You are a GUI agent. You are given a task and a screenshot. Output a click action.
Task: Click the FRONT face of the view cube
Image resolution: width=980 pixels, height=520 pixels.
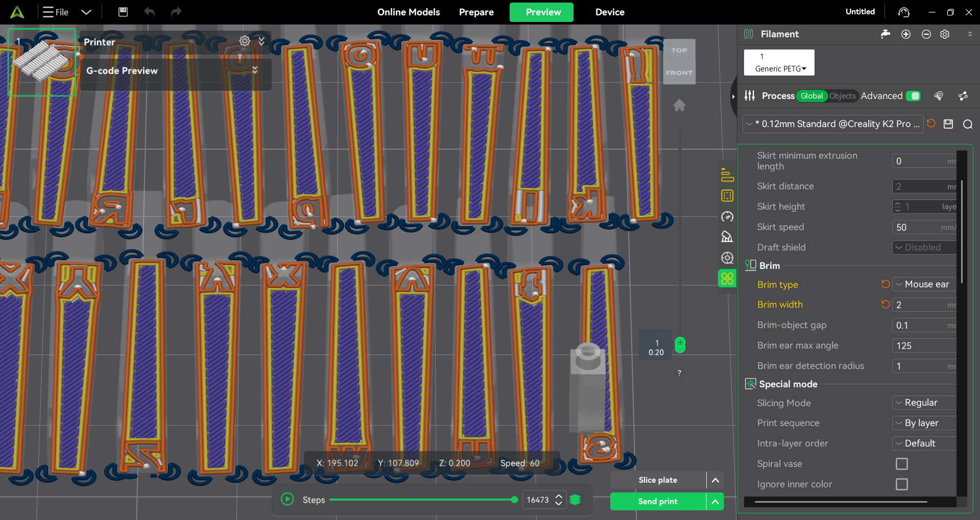679,72
